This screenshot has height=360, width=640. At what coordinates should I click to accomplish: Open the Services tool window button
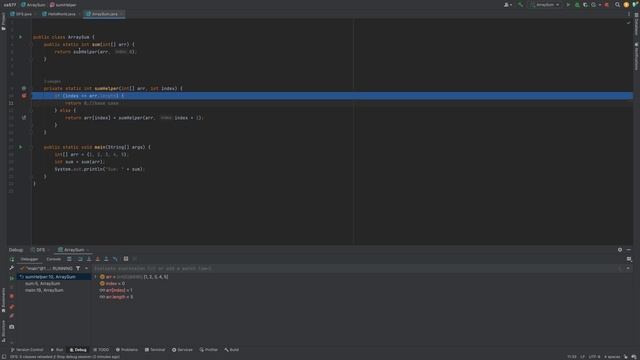(182, 350)
